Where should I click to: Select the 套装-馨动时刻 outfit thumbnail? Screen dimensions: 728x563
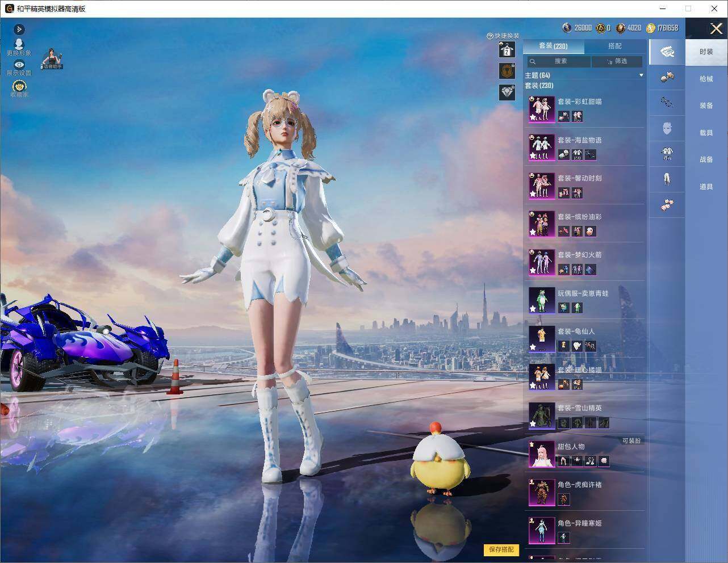pyautogui.click(x=542, y=186)
